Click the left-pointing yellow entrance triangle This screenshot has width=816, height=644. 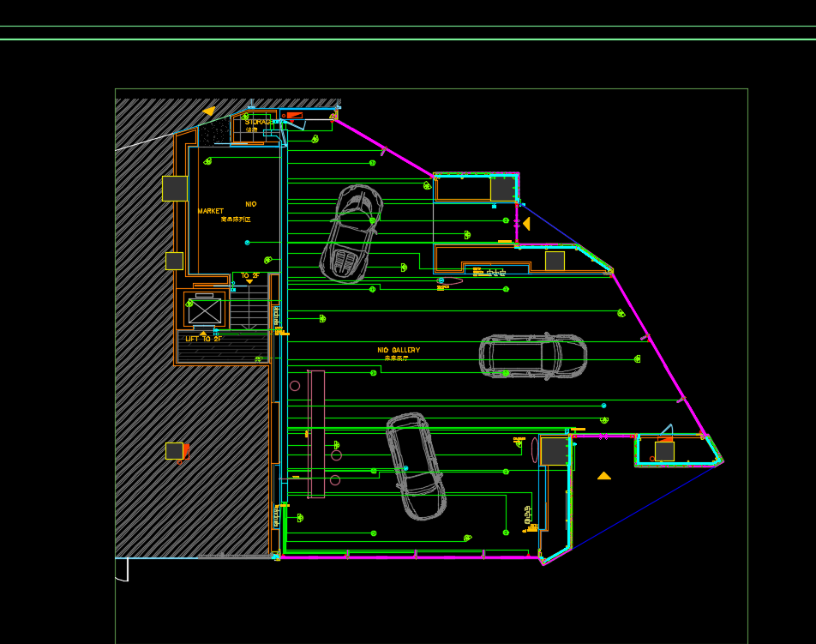(x=526, y=224)
